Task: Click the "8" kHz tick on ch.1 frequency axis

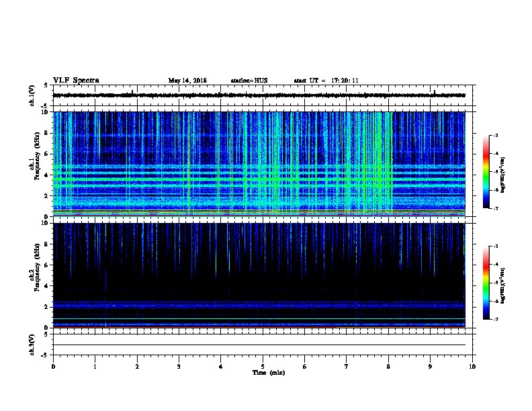Action: coord(46,133)
